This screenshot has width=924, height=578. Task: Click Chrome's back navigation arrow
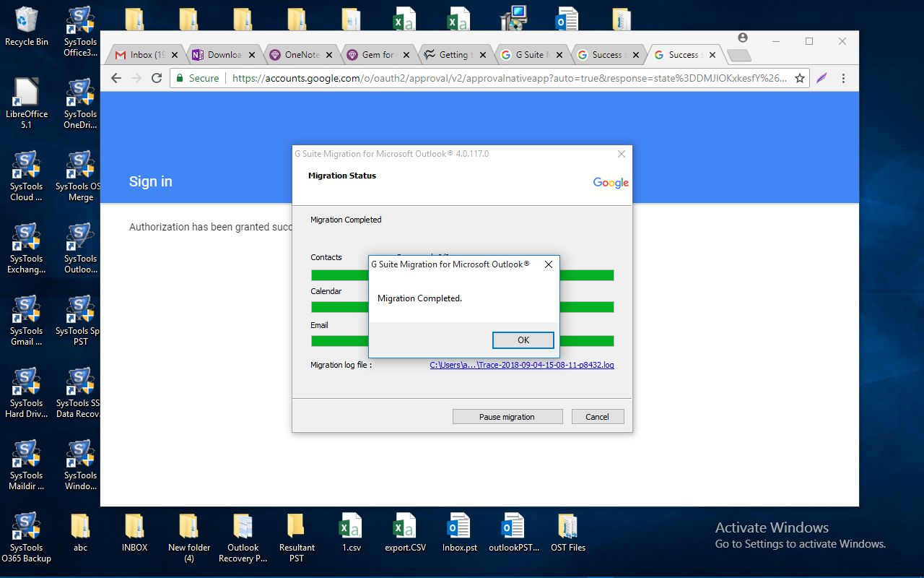pyautogui.click(x=116, y=78)
